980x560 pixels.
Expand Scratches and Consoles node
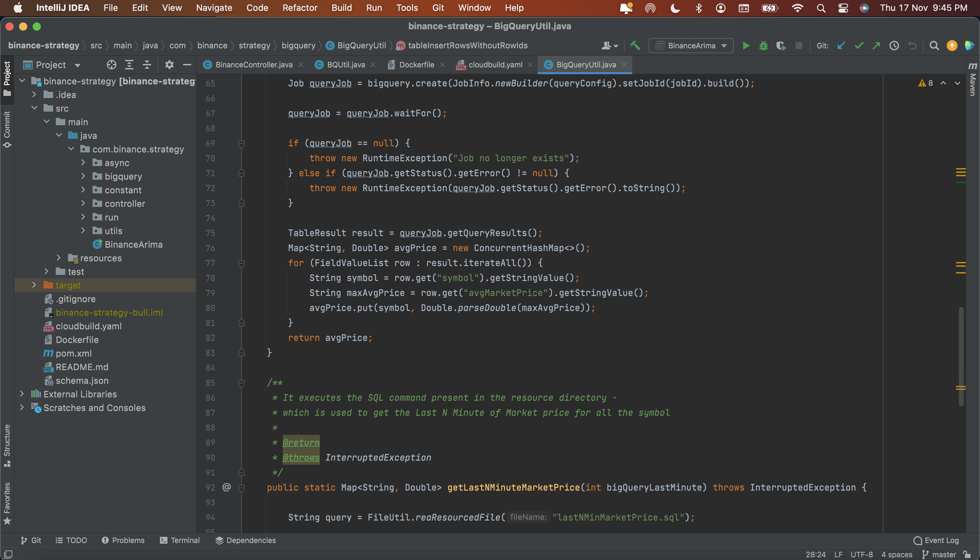point(22,407)
